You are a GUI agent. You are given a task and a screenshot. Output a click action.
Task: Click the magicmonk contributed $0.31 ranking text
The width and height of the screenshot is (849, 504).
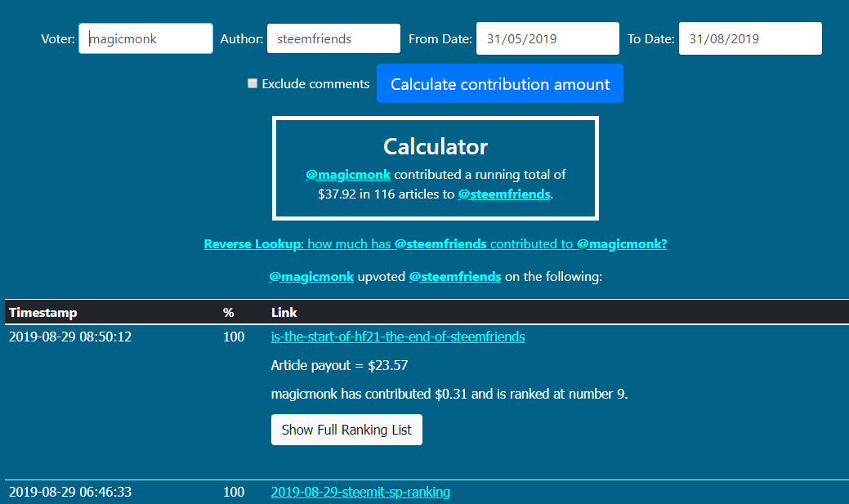point(449,394)
